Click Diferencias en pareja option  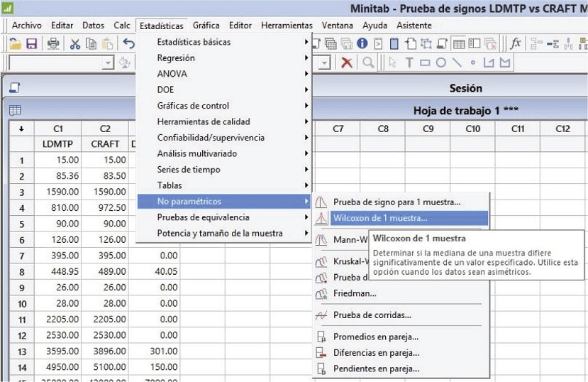376,353
